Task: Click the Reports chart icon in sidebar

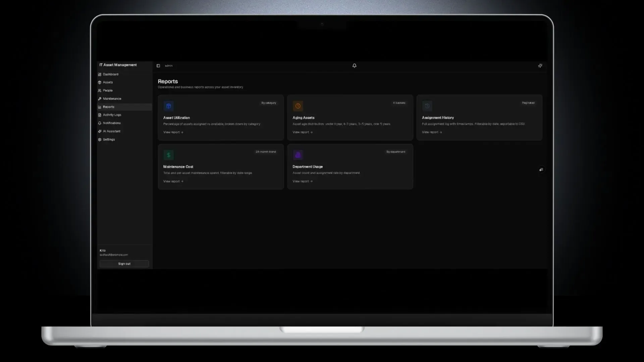Action: tap(100, 107)
